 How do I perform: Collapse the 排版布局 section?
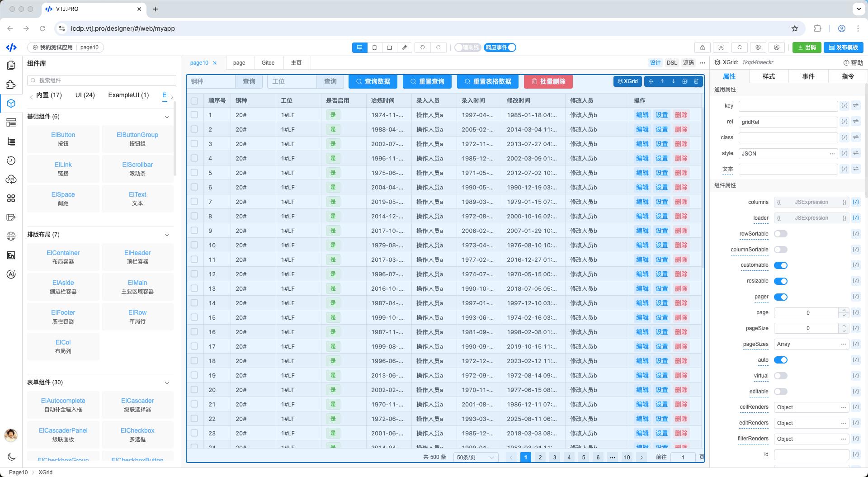(x=167, y=235)
